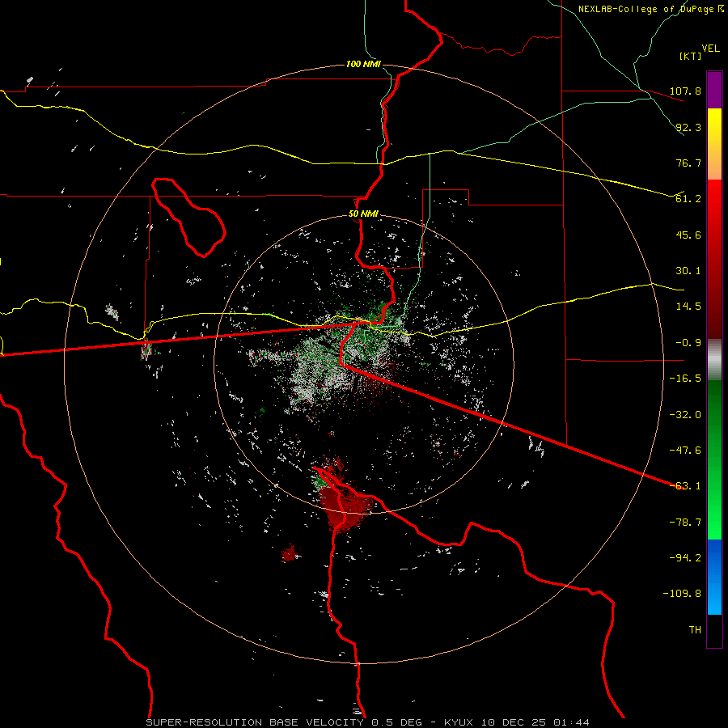This screenshot has height=728, width=728.
Task: Pick the yellow-orange segment of color bar
Action: click(714, 144)
